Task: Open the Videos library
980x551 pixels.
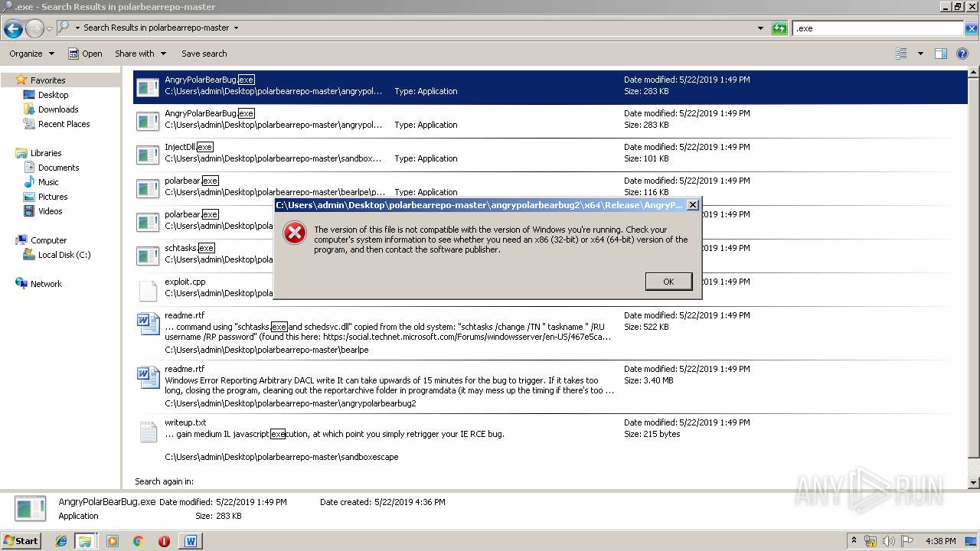Action: pyautogui.click(x=50, y=211)
